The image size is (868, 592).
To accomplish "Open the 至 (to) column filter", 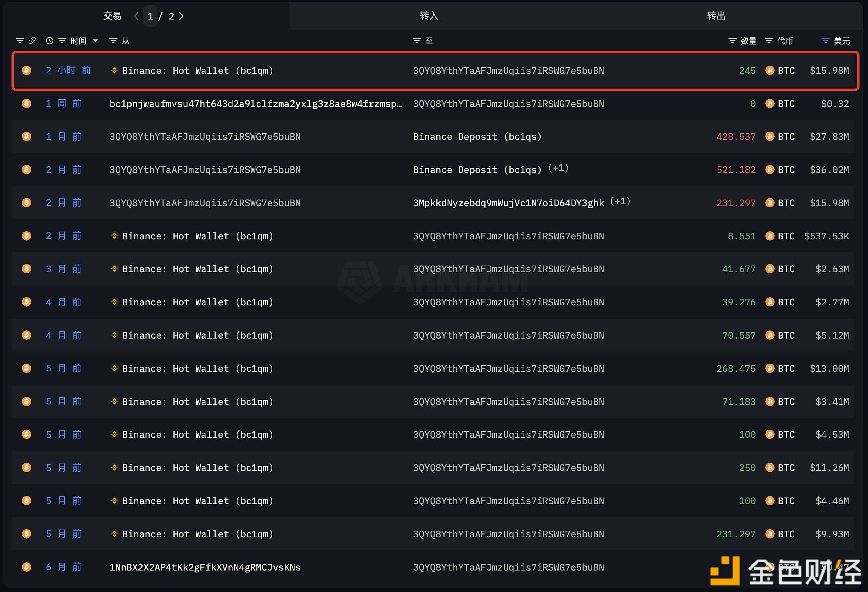I will (417, 41).
